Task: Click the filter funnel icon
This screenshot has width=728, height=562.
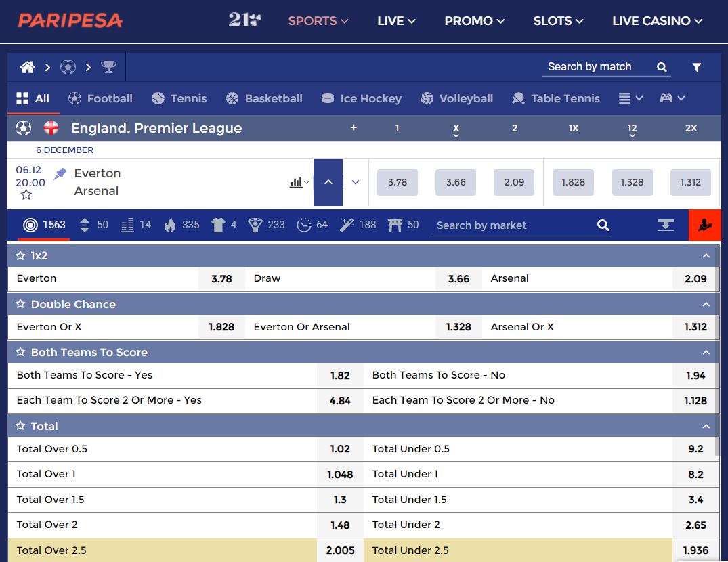Action: click(696, 67)
